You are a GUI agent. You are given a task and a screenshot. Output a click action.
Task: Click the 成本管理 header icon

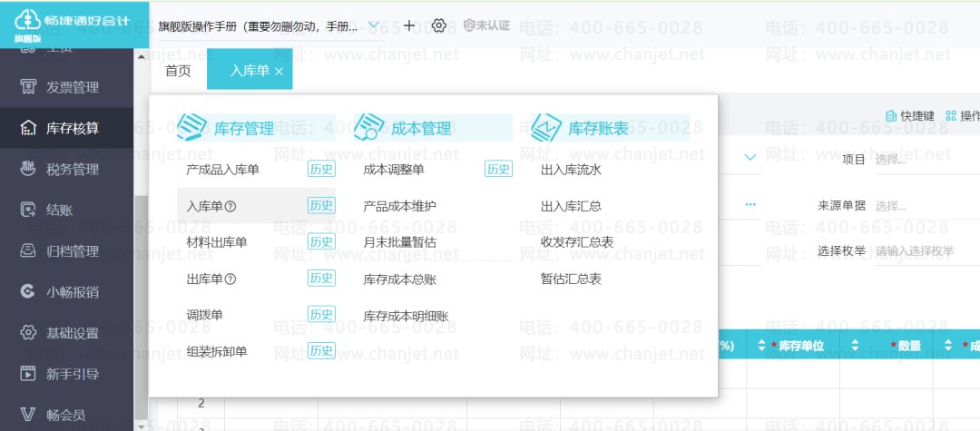tap(369, 127)
